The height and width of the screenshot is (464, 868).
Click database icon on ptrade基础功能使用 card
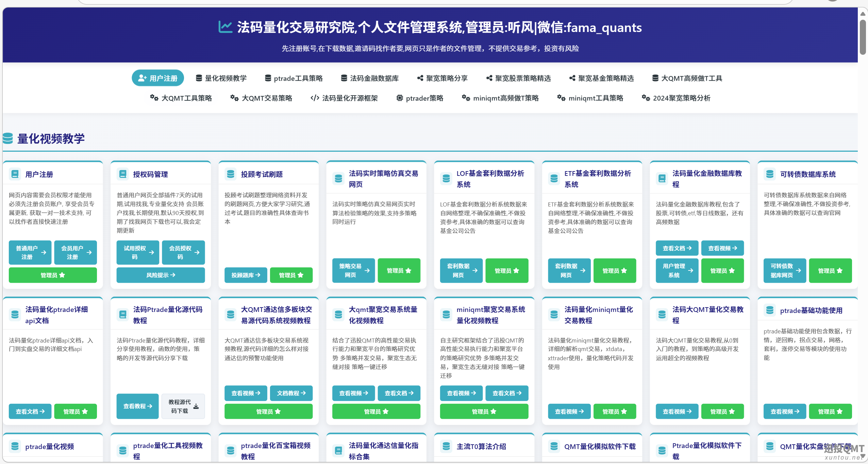tap(770, 310)
